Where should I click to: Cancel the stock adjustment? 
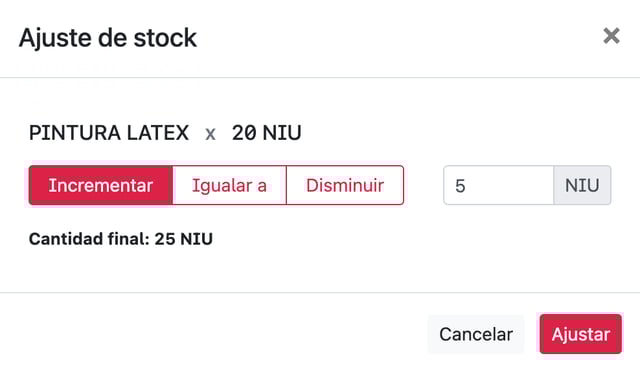[x=476, y=334]
